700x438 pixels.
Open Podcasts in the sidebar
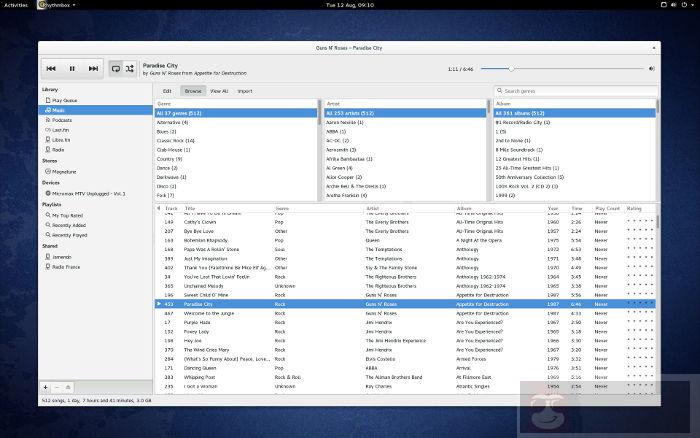click(95, 120)
